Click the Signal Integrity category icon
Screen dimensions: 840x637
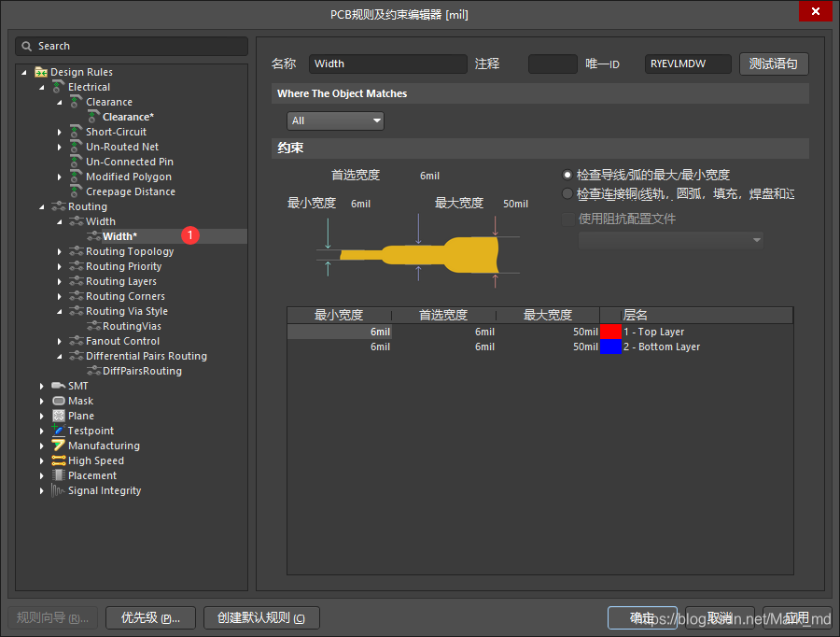[57, 490]
